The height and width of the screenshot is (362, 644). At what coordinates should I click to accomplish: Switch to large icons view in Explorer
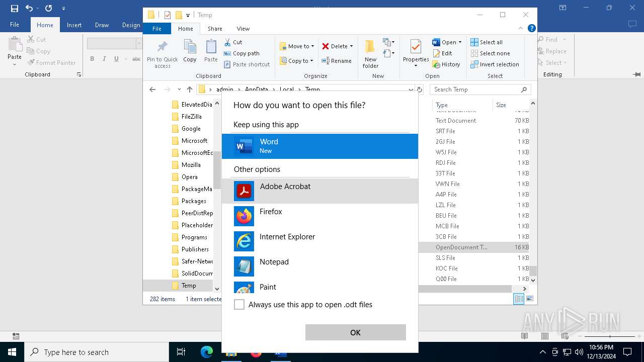pyautogui.click(x=529, y=299)
